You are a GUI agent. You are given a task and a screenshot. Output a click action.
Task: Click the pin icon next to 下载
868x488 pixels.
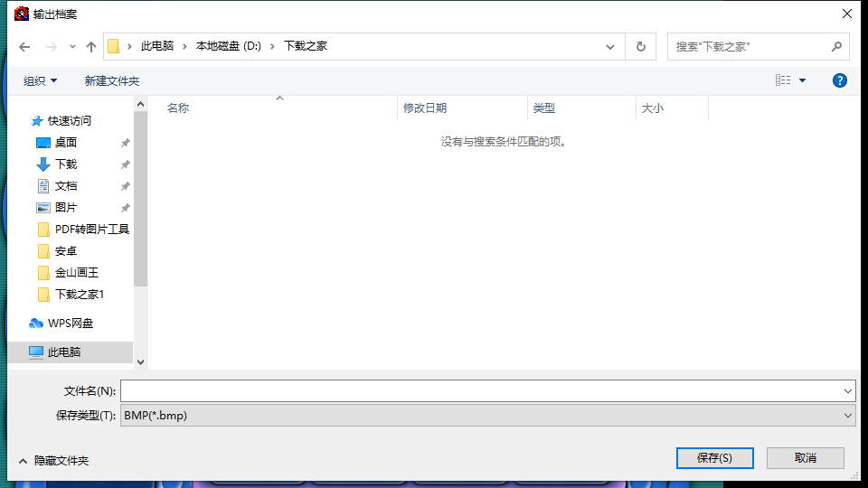pos(126,164)
